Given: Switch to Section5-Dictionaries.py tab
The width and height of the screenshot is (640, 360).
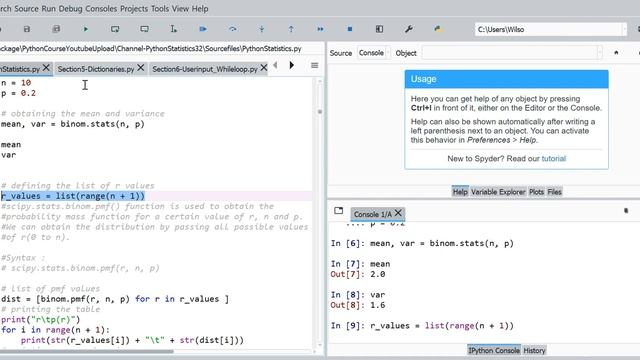Looking at the screenshot, I should pyautogui.click(x=96, y=69).
